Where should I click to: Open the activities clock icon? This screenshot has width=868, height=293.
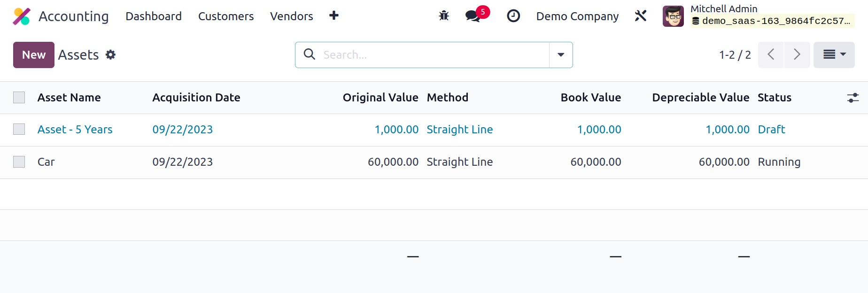(x=513, y=16)
